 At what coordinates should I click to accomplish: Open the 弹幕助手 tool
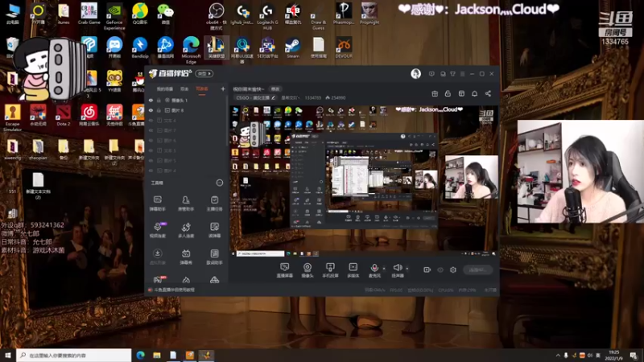point(157,204)
